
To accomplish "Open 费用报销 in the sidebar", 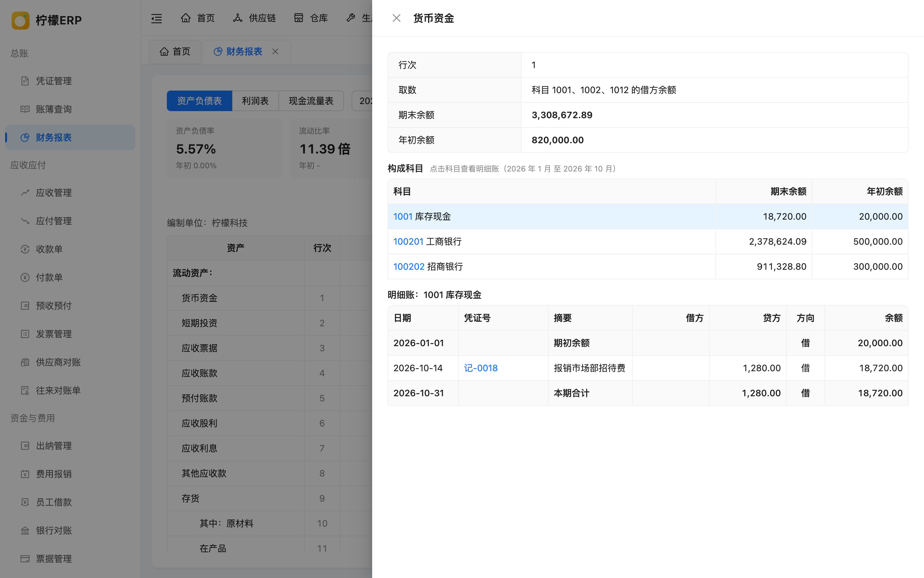I will (x=70, y=474).
